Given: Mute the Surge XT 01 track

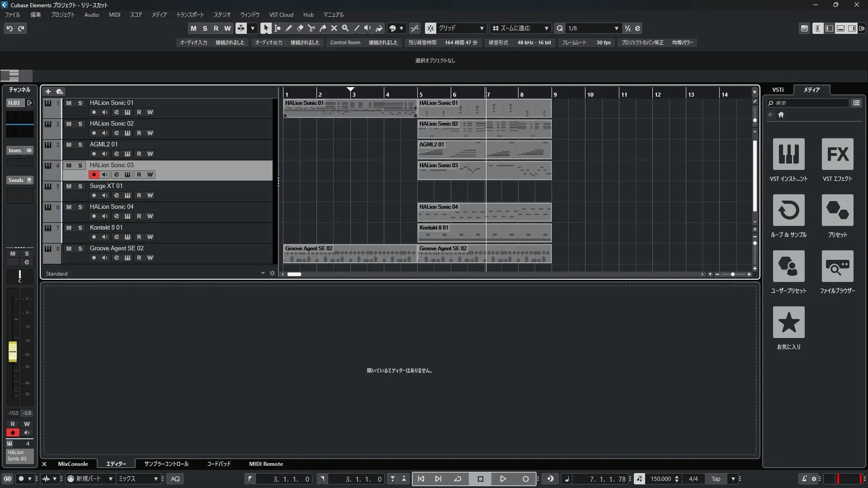Looking at the screenshot, I should point(69,186).
